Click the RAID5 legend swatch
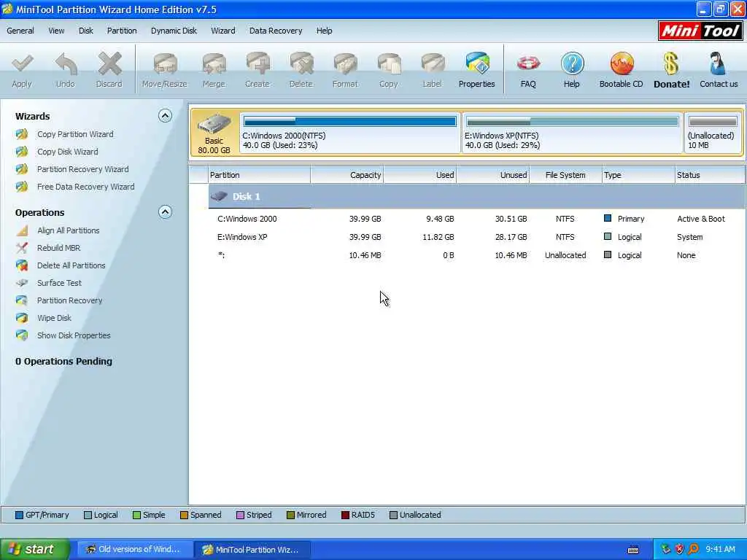This screenshot has height=560, width=747. click(x=345, y=516)
